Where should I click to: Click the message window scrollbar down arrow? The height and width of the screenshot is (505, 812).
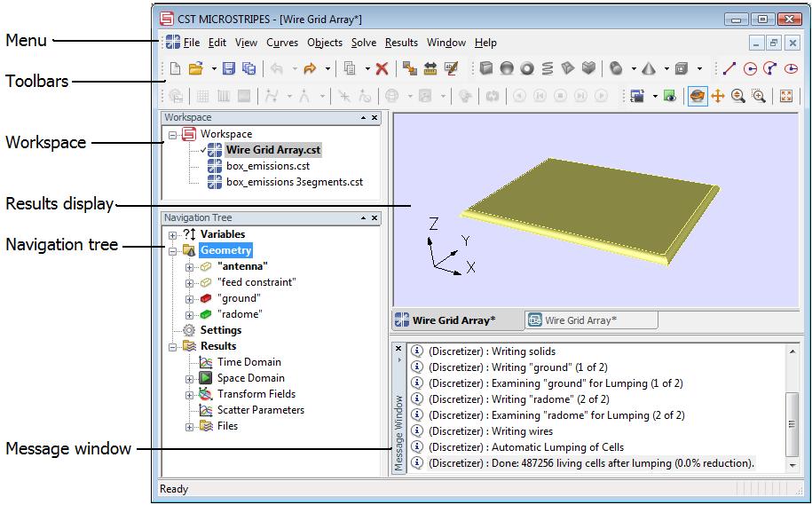click(792, 465)
